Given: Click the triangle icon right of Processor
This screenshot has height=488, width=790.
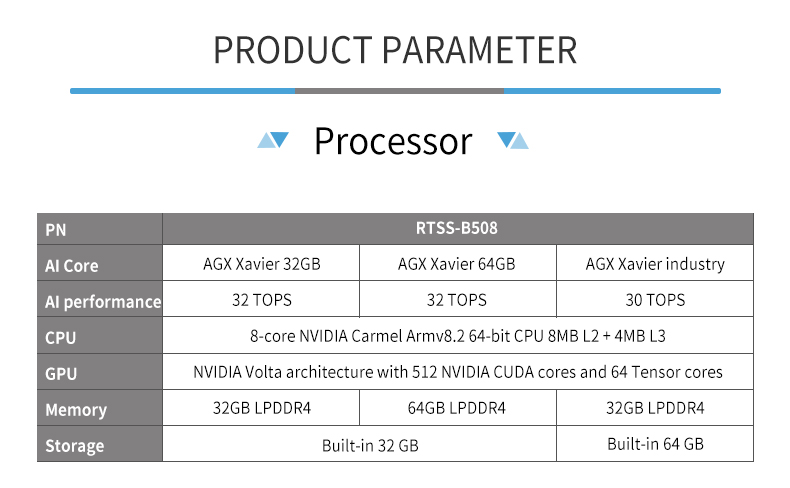Looking at the screenshot, I should pos(513,140).
